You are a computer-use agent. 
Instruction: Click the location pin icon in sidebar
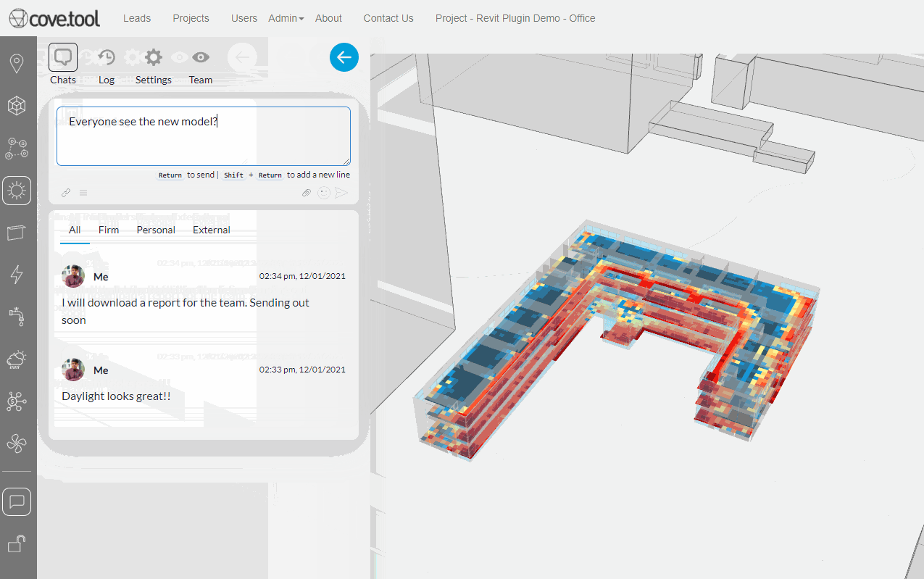(16, 64)
